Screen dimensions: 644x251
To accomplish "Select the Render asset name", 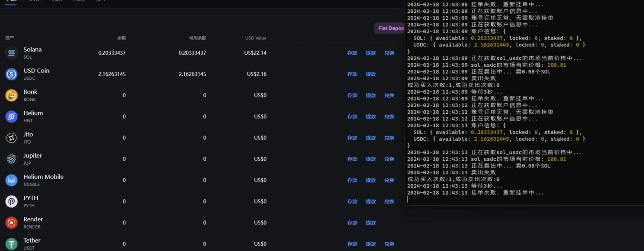I will point(33,219).
